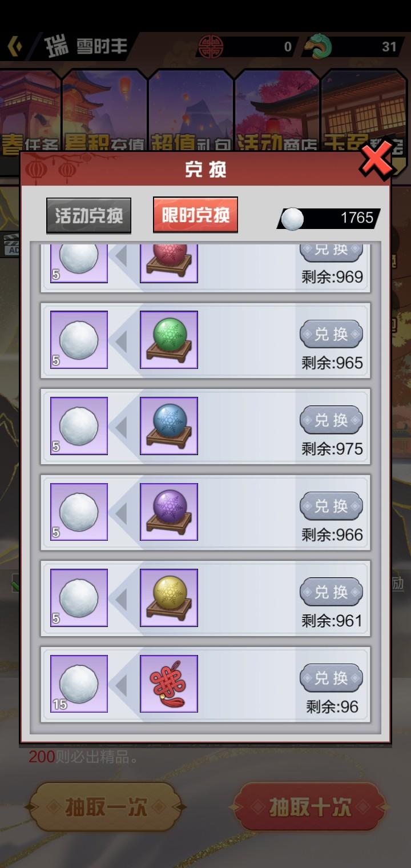This screenshot has height=868, width=411.
Task: Switch to the 限时兑换 tab
Action: pos(195,215)
